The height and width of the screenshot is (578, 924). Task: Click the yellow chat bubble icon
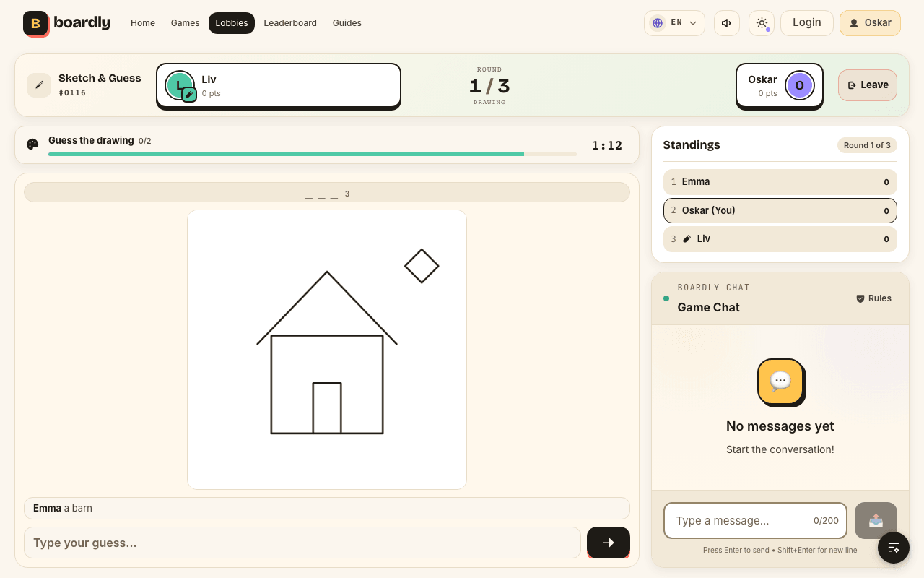tap(780, 381)
